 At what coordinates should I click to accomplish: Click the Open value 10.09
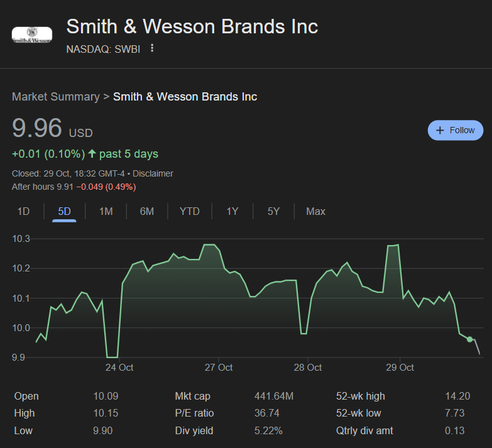(x=106, y=396)
